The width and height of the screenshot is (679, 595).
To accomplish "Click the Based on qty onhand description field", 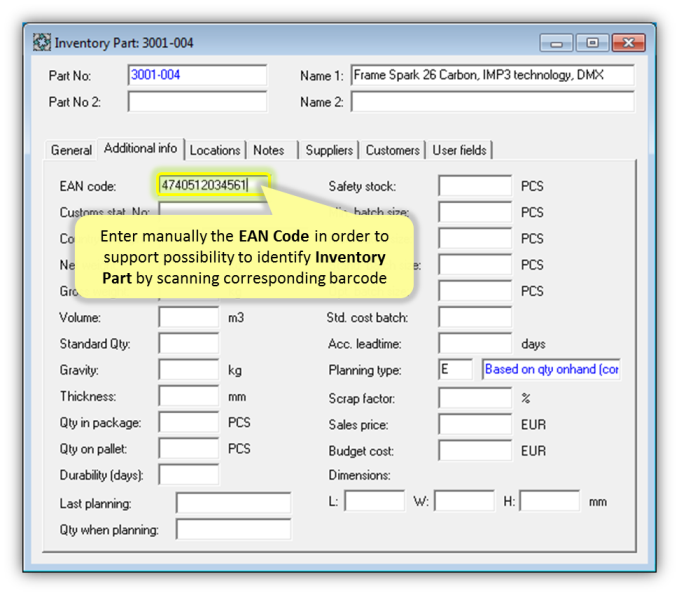I will tap(551, 369).
